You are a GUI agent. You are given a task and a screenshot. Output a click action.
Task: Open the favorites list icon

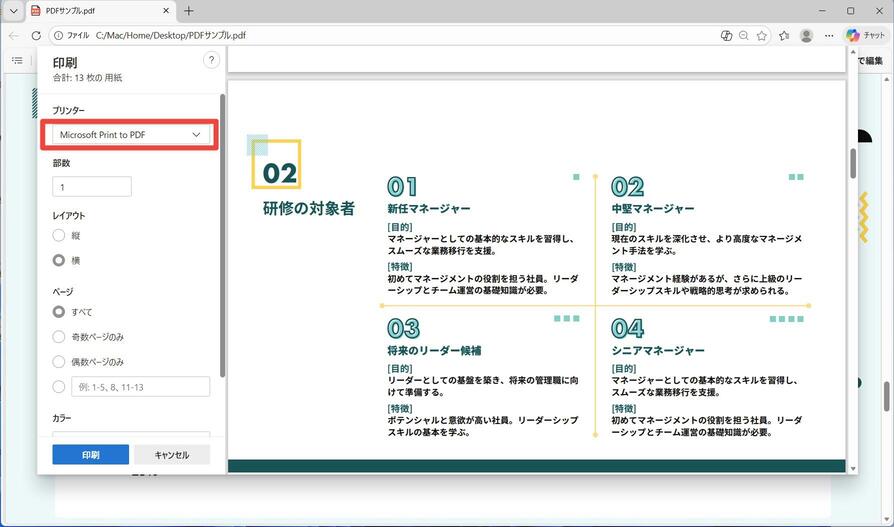[785, 35]
